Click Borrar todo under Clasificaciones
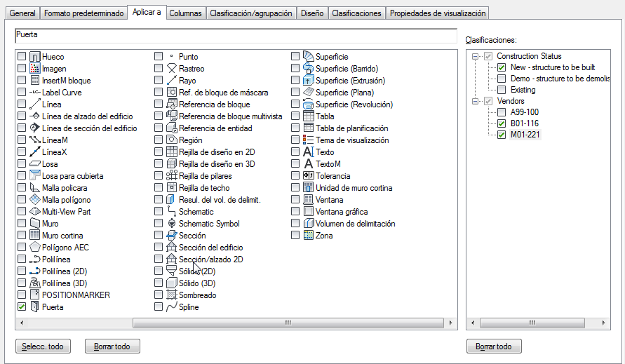Viewport: 625px width, 364px height. coord(494,346)
